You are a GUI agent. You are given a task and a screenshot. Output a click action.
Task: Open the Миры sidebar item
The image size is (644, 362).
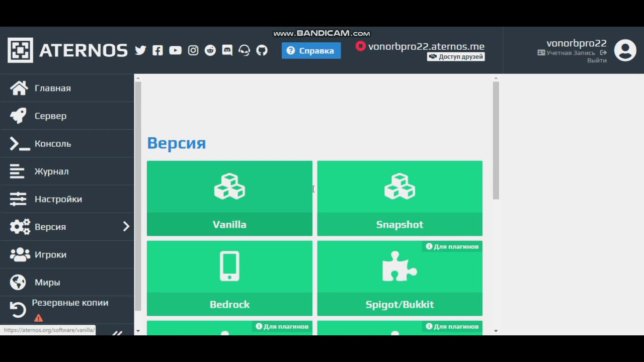67,282
